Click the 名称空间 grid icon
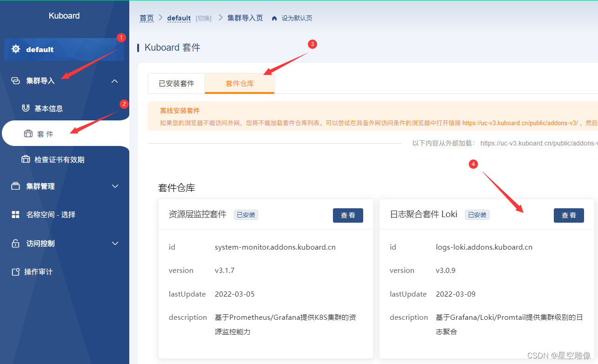The width and height of the screenshot is (598, 364). [15, 215]
